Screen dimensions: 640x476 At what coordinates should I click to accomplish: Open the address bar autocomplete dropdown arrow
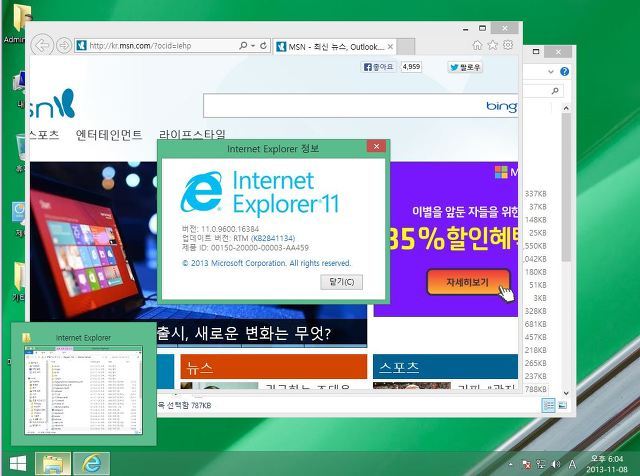(x=253, y=46)
